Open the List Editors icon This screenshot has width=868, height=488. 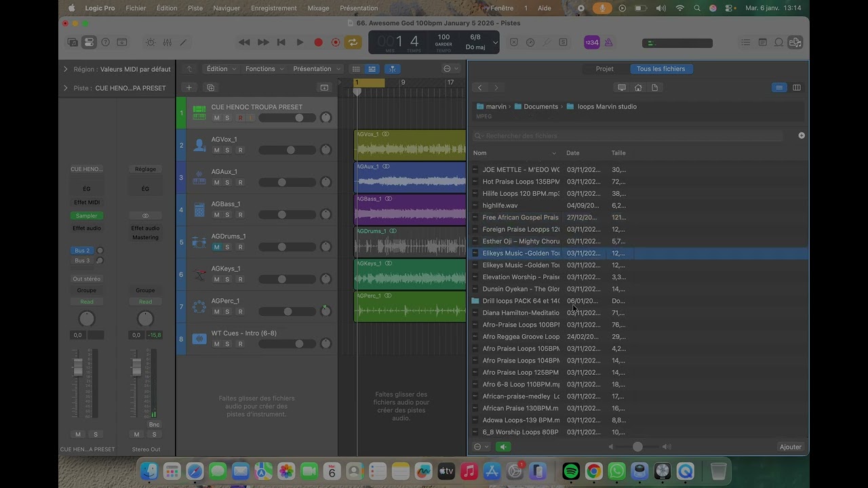746,42
